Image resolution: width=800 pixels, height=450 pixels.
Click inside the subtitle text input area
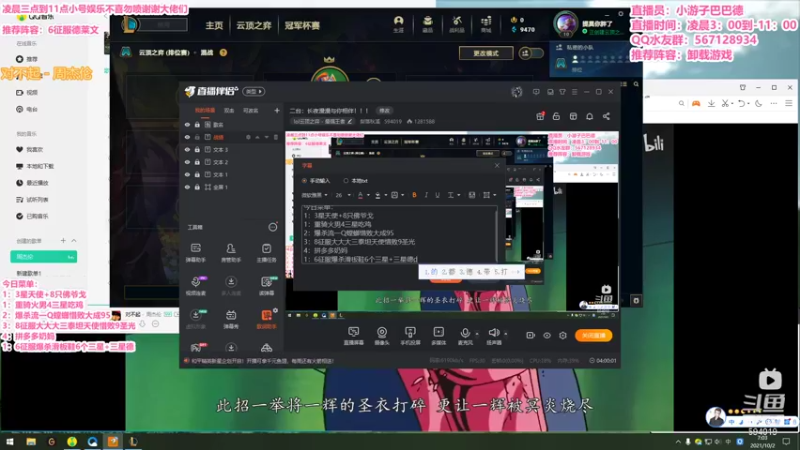tap(399, 235)
